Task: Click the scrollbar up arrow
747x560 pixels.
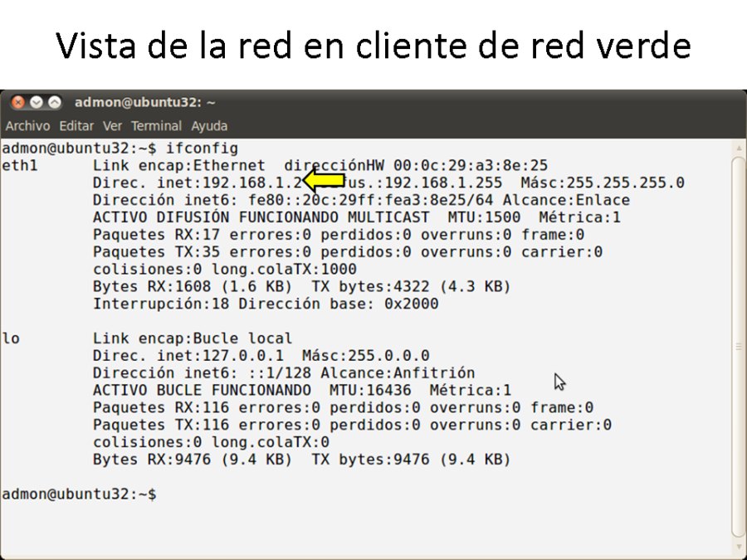Action: click(x=739, y=148)
